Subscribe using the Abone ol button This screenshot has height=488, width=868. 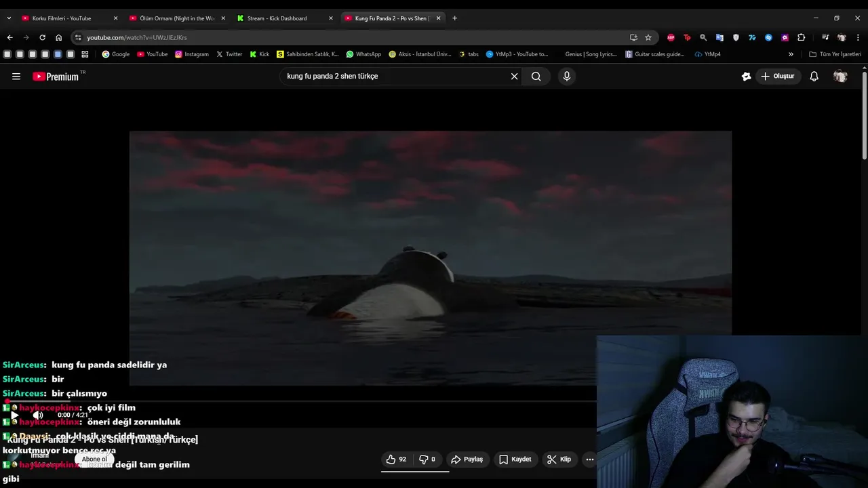coord(94,460)
